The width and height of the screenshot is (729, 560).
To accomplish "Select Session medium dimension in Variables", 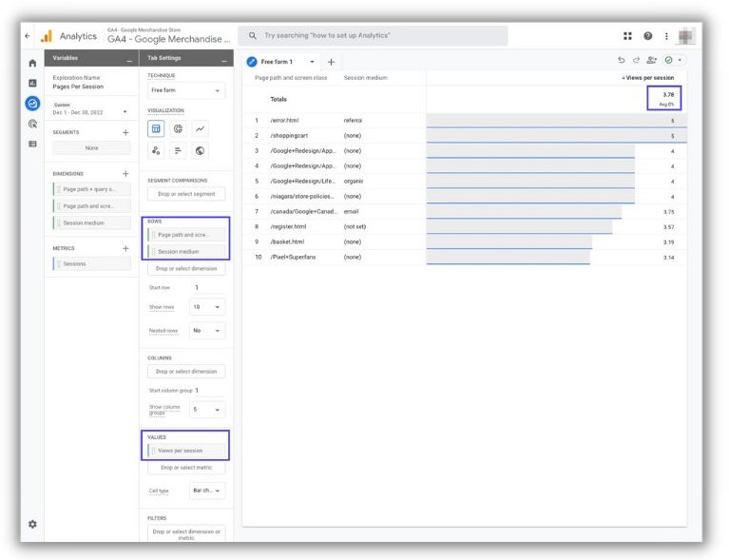I will 91,222.
